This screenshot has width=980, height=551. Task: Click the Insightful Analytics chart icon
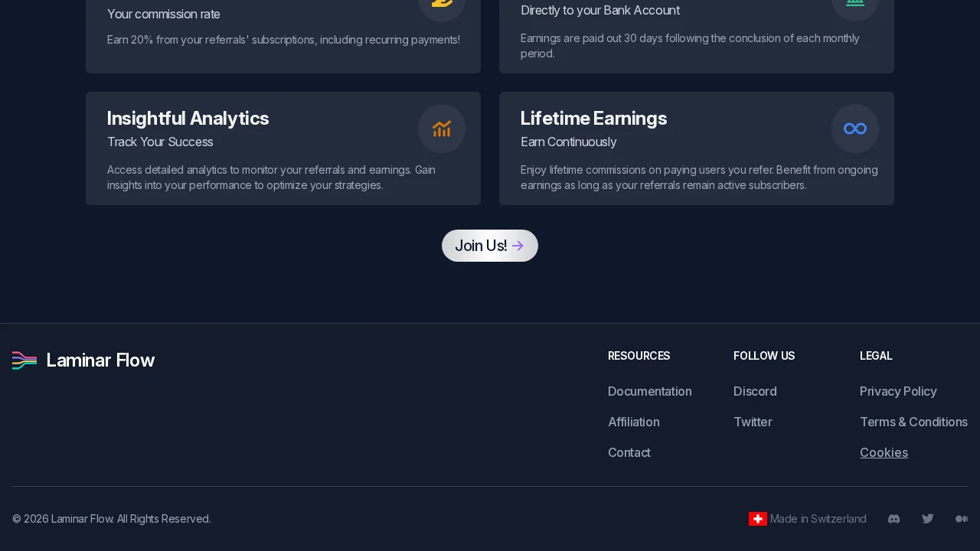441,129
